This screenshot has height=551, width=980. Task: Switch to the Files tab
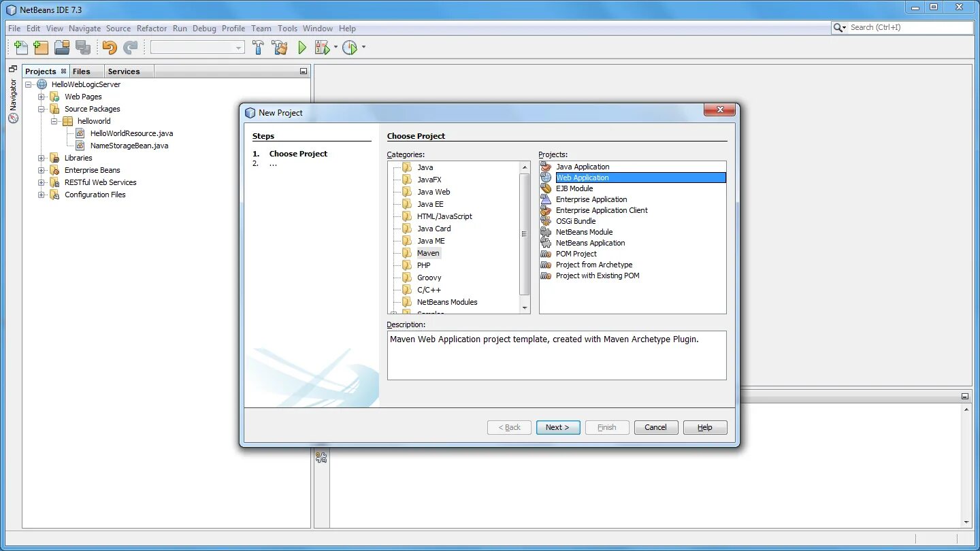(81, 71)
